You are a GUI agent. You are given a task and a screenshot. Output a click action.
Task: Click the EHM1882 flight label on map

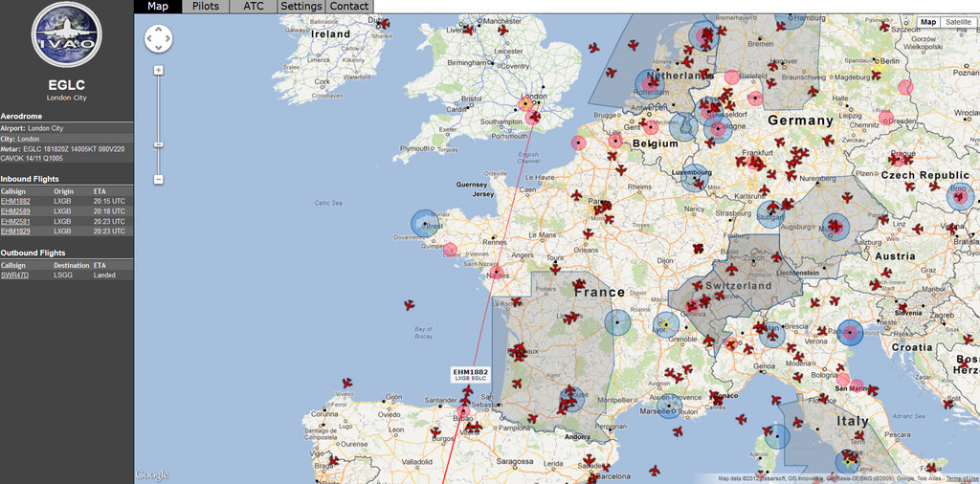point(470,374)
